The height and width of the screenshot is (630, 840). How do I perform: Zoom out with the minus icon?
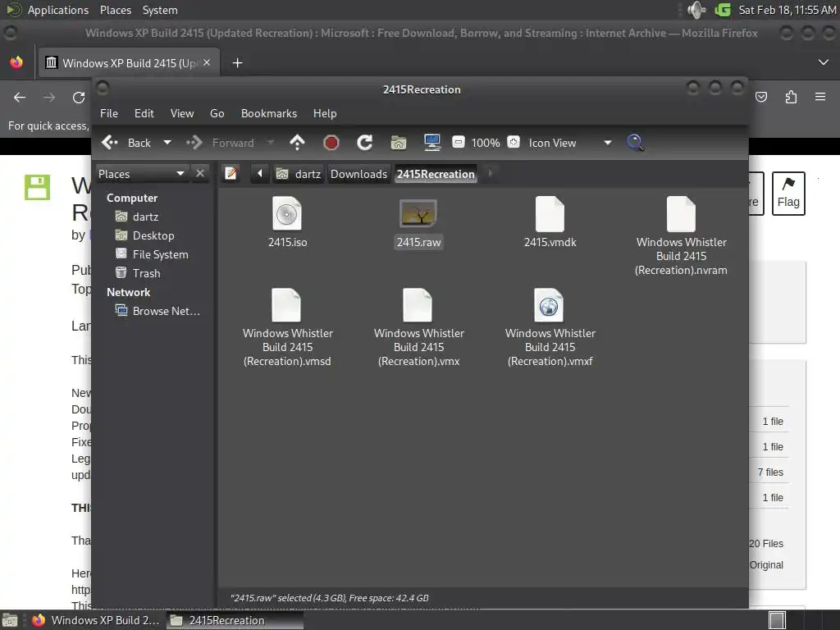(x=458, y=142)
